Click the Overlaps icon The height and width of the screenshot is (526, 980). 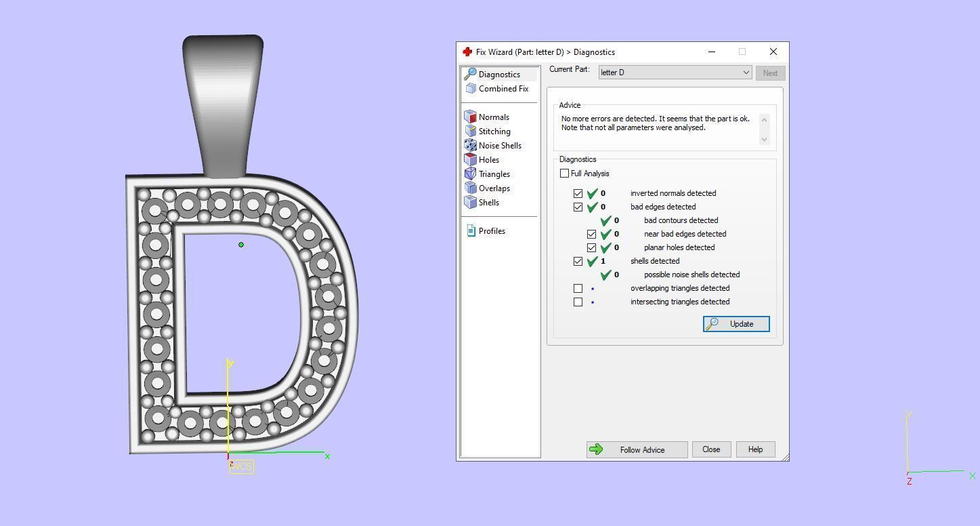[x=470, y=188]
